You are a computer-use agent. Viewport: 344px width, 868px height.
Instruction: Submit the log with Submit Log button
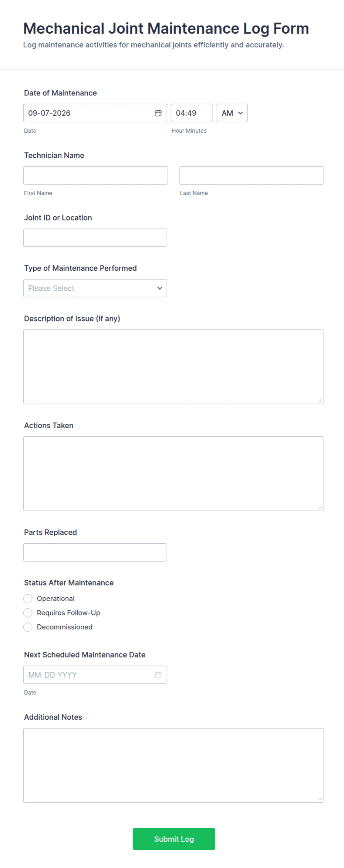174,839
